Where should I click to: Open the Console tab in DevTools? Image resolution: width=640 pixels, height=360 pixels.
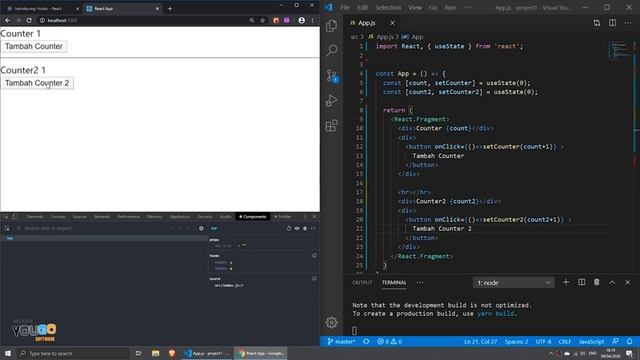point(58,216)
